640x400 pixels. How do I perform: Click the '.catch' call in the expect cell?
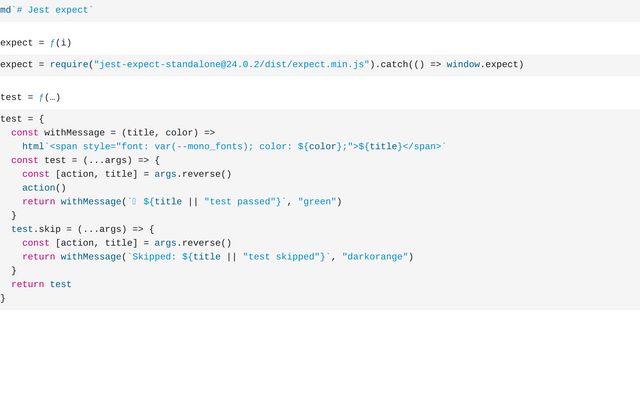coord(392,64)
